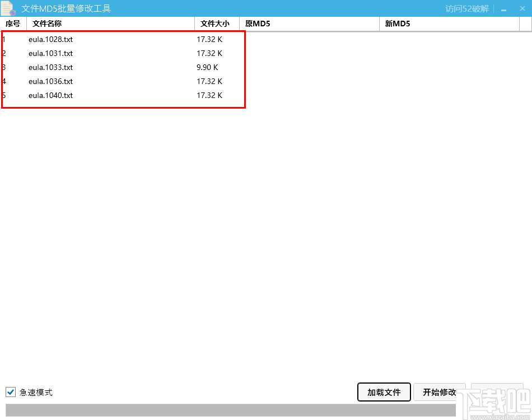
Task: Sort by 文件大小 column header
Action: pos(217,24)
